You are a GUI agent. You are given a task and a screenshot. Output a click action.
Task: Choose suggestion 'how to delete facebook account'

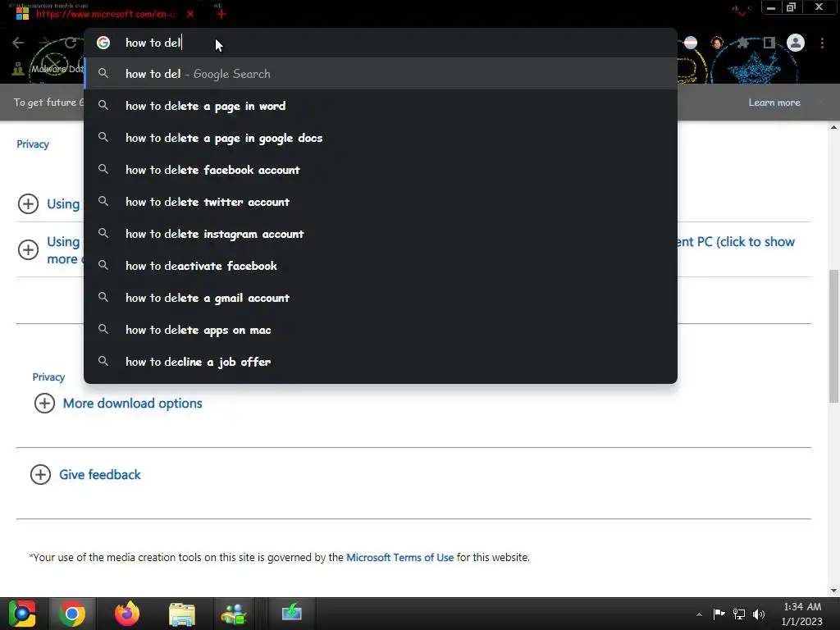(x=381, y=170)
